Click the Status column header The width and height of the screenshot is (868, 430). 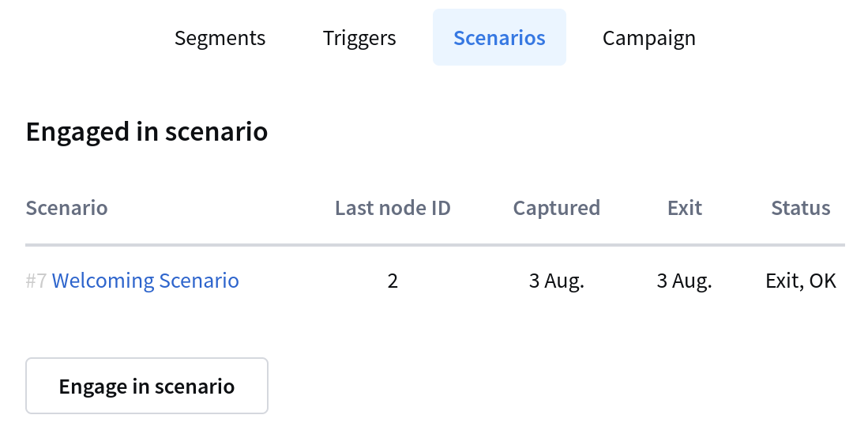(800, 208)
